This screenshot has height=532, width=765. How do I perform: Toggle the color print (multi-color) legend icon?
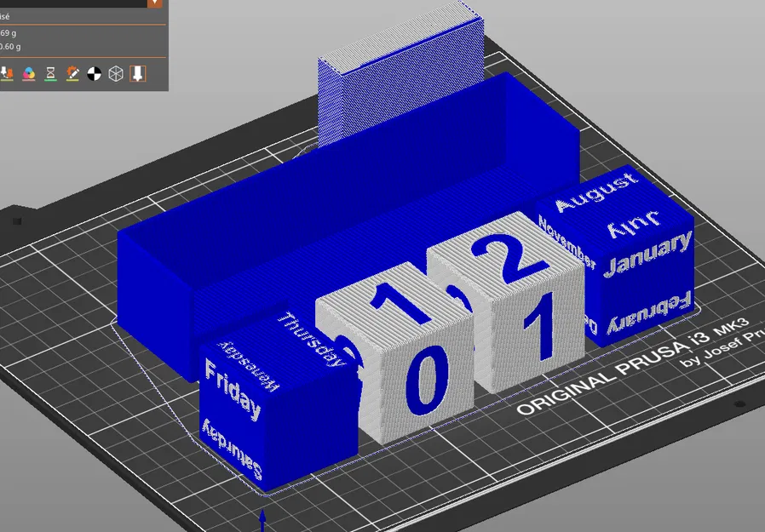(29, 74)
